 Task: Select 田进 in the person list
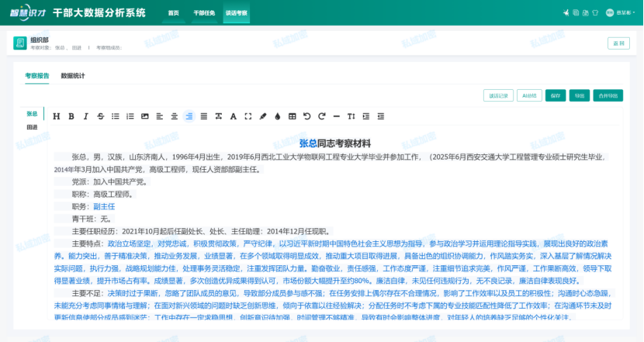(32, 126)
